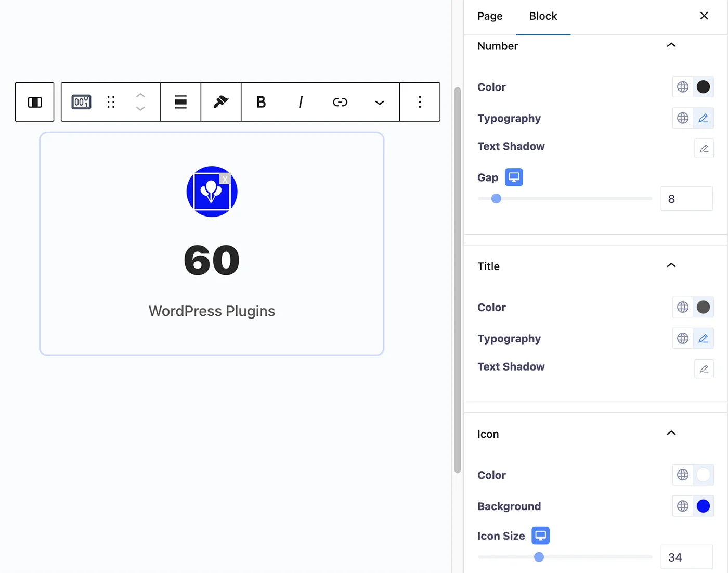Click the counter block type icon
The image size is (728, 573).
pyautogui.click(x=81, y=102)
